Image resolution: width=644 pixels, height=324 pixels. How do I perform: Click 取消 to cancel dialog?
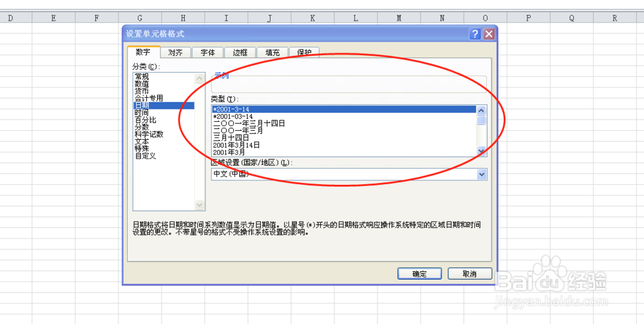point(469,274)
